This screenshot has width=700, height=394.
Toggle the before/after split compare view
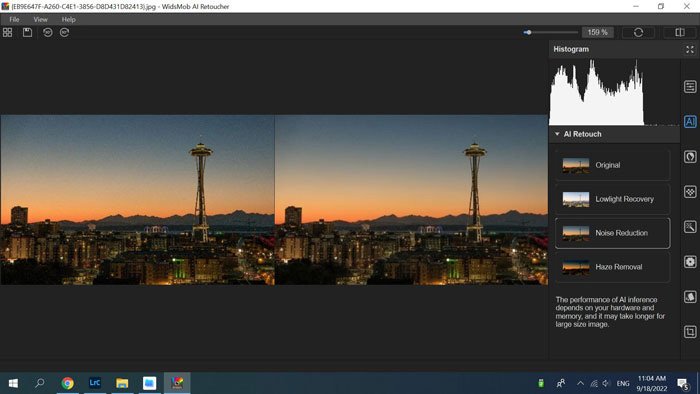coord(679,33)
